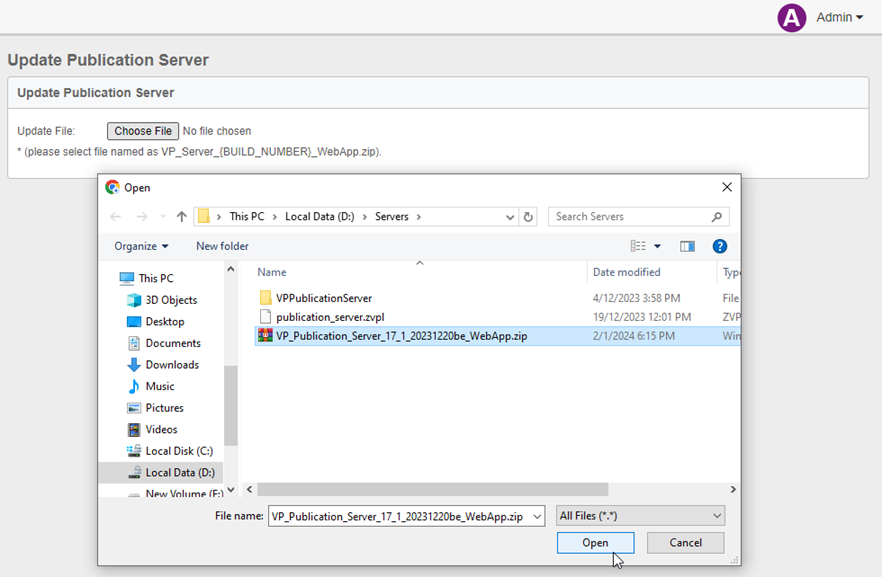Go back in the file dialog
Viewport: 882px width, 577px height.
[x=115, y=217]
